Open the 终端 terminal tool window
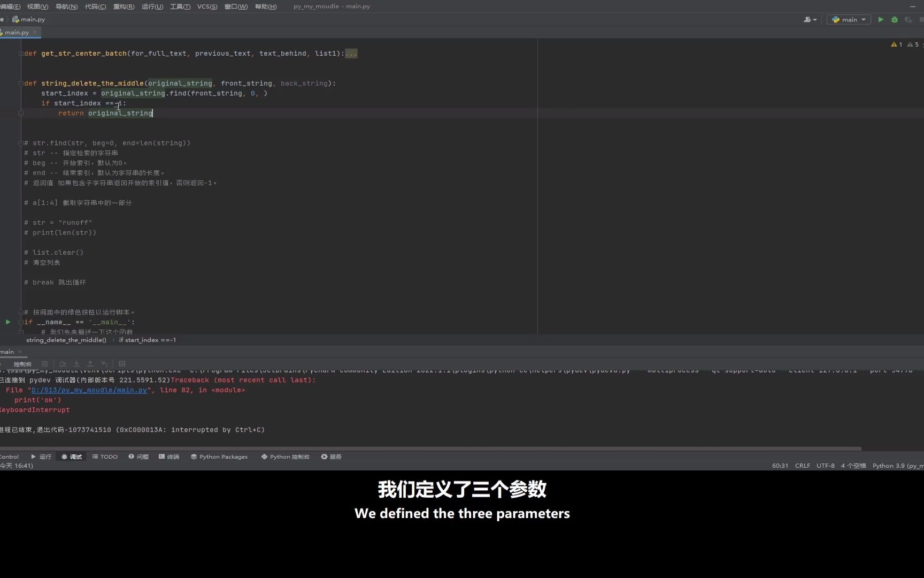Screen dimensions: 924x578 click(169, 457)
